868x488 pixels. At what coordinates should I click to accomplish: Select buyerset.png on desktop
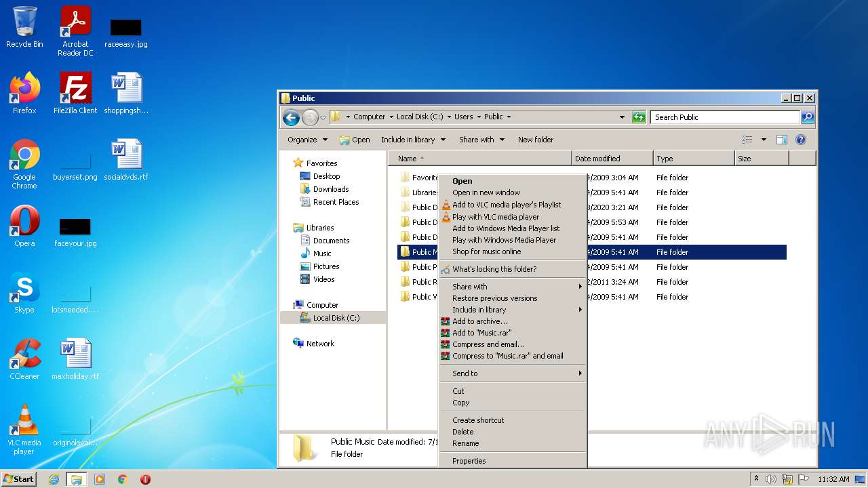click(75, 164)
